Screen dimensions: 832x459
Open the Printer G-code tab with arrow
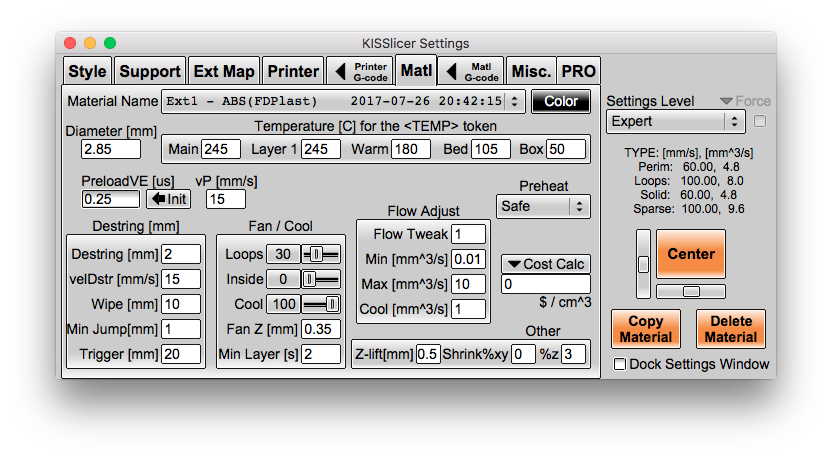(360, 72)
